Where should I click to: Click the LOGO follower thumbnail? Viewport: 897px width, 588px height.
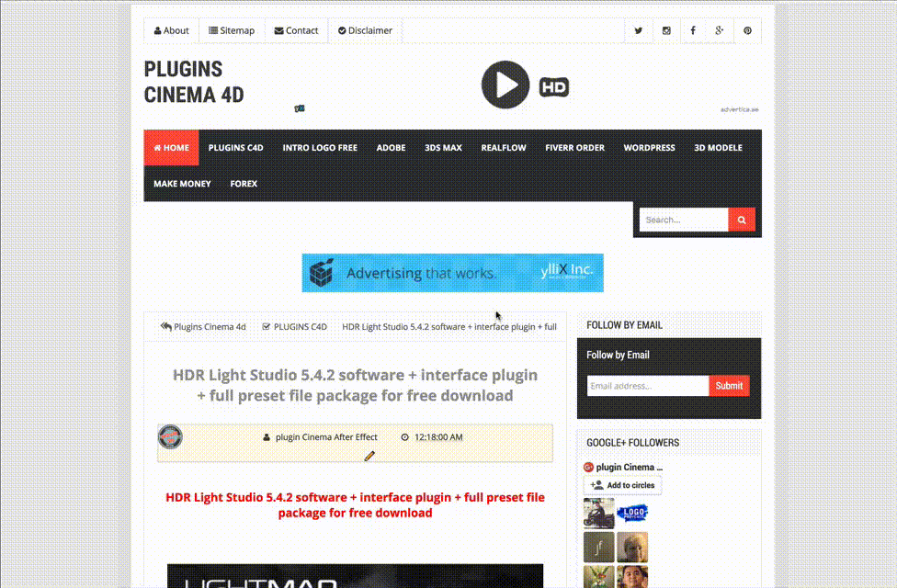pyautogui.click(x=632, y=513)
